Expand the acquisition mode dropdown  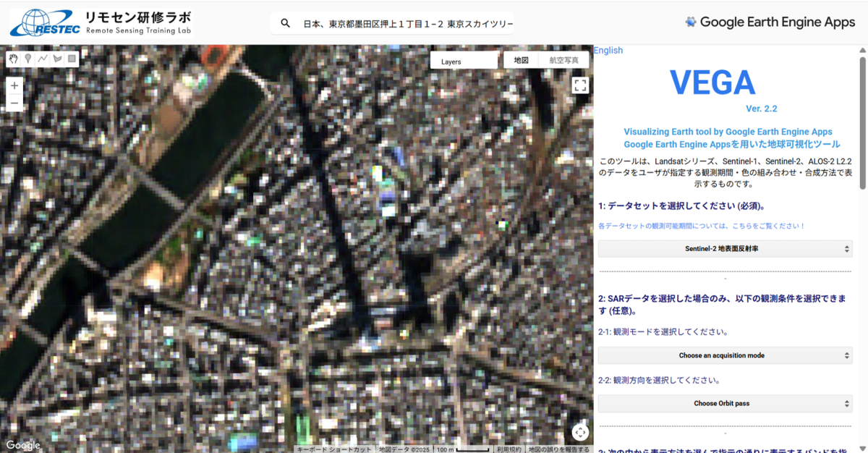[725, 355]
